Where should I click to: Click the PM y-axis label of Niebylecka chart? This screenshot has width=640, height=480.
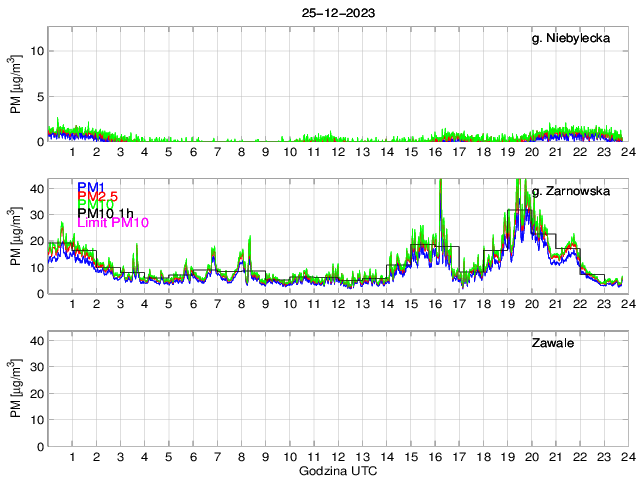click(15, 86)
